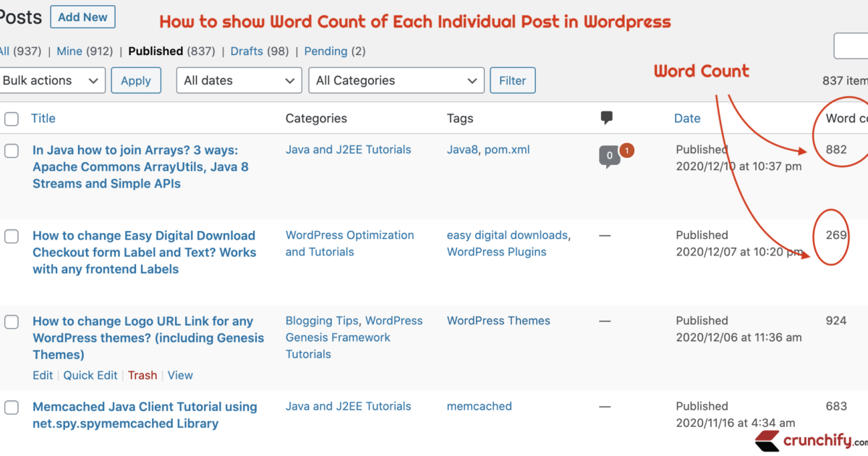Open the Bulk actions dropdown

(52, 80)
